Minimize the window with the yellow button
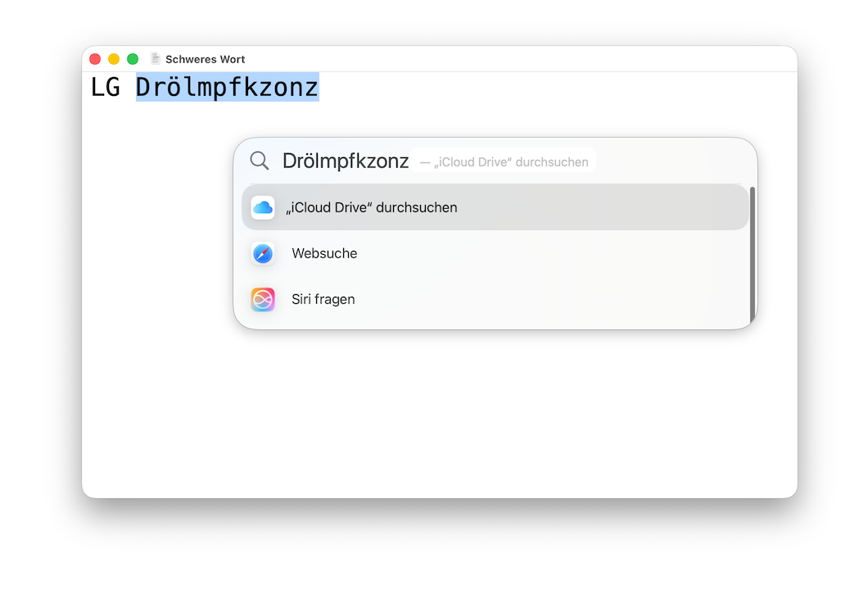Screen dimensions: 868x590 tap(114, 59)
